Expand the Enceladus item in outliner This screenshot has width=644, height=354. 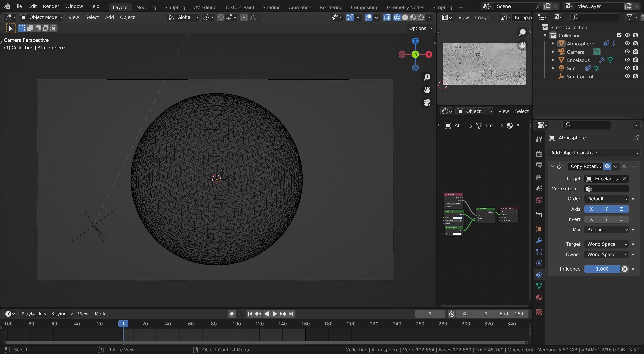click(553, 60)
